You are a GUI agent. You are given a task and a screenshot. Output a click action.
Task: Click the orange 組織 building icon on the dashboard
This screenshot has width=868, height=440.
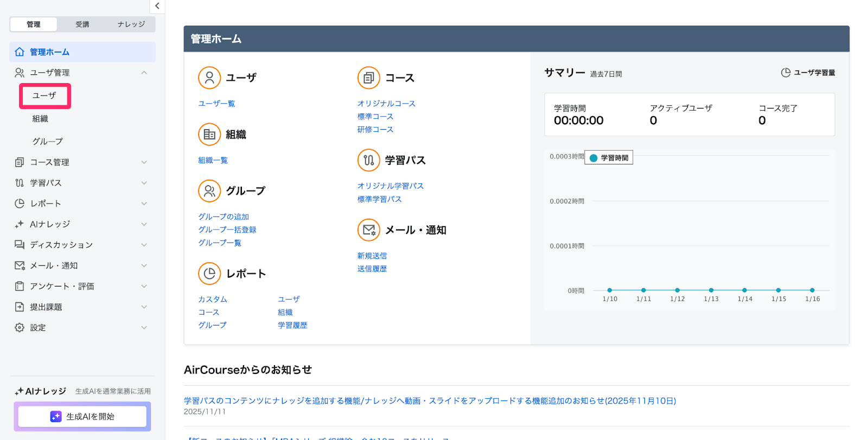click(x=209, y=135)
